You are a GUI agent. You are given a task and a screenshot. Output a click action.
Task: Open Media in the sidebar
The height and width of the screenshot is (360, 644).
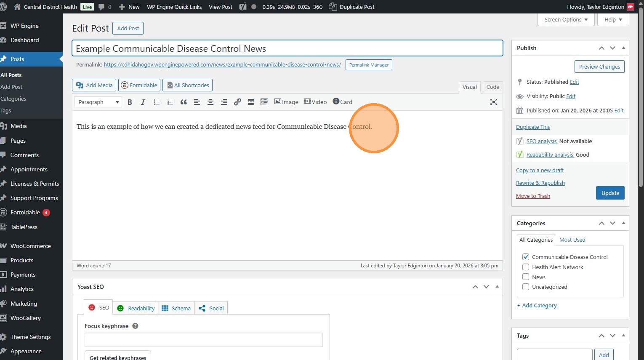click(x=19, y=126)
